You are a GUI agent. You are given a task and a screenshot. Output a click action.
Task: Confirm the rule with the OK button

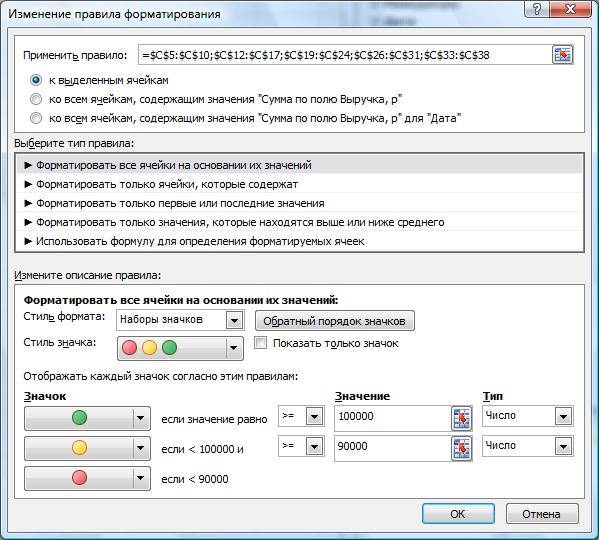pyautogui.click(x=458, y=514)
